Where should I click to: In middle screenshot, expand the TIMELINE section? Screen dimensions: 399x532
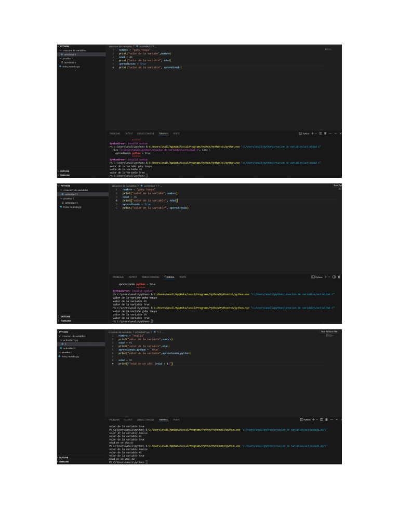(x=64, y=321)
